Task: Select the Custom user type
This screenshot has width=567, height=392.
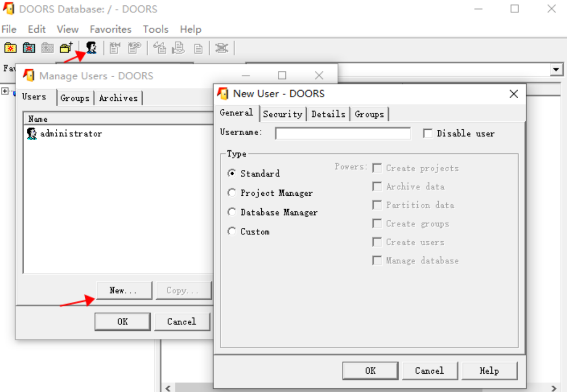Action: (232, 231)
